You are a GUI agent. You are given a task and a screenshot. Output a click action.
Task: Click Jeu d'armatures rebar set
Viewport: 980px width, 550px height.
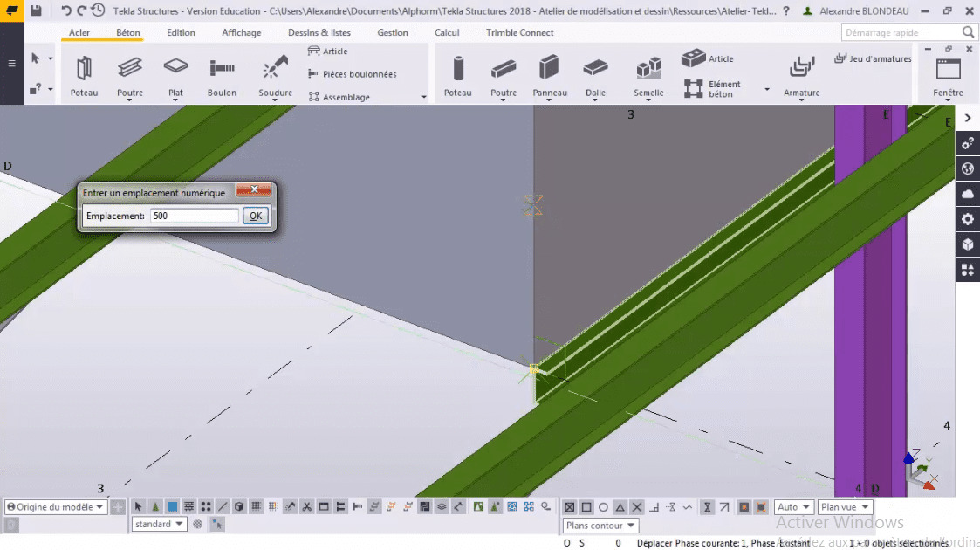coord(873,58)
